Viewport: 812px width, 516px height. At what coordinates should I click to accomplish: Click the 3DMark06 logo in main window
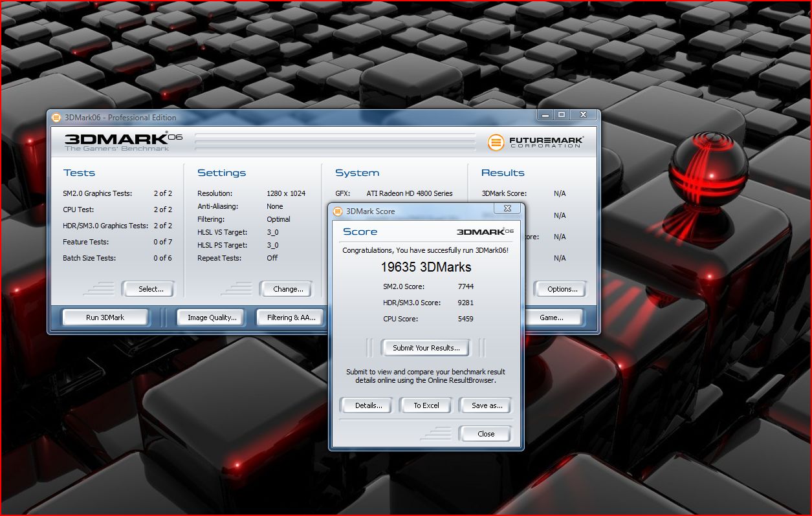point(123,142)
